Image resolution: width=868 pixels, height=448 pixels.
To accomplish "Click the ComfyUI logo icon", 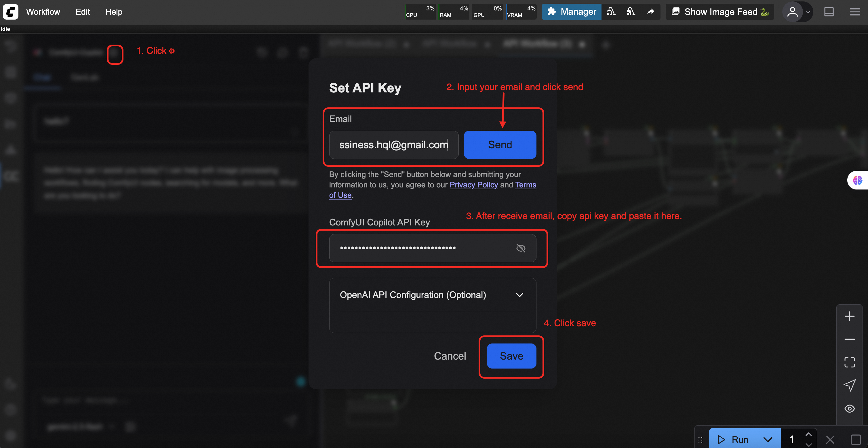I will 11,12.
